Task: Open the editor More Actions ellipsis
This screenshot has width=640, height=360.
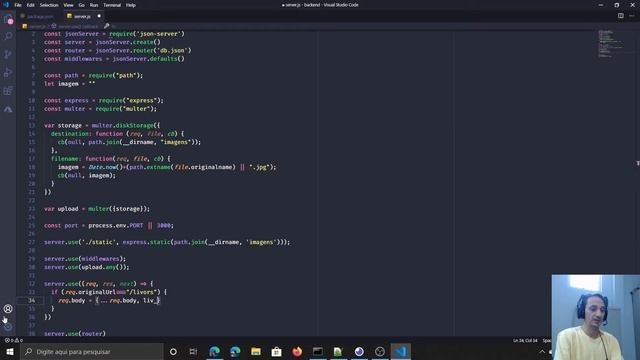Action: click(x=631, y=16)
